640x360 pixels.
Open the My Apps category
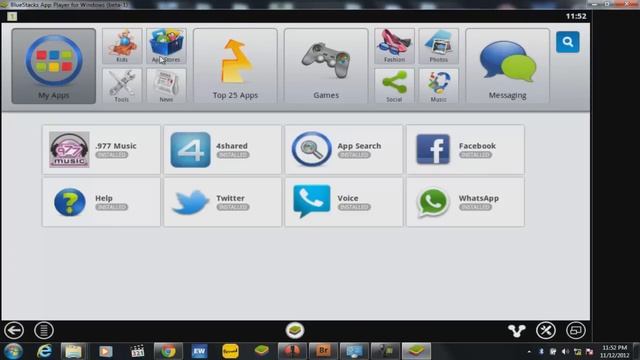[53, 66]
